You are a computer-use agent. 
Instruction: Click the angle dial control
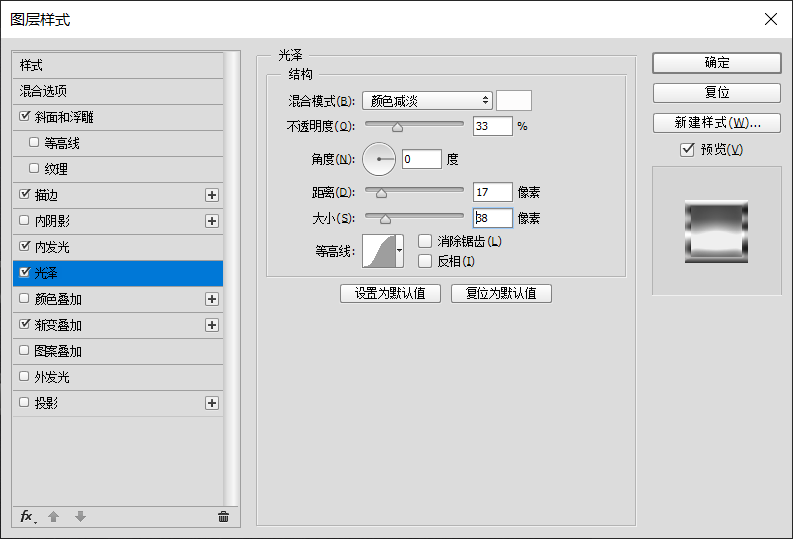379,159
